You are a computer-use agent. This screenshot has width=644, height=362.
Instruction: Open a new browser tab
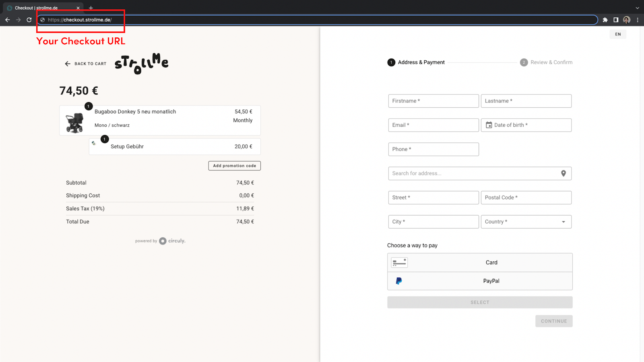(91, 8)
